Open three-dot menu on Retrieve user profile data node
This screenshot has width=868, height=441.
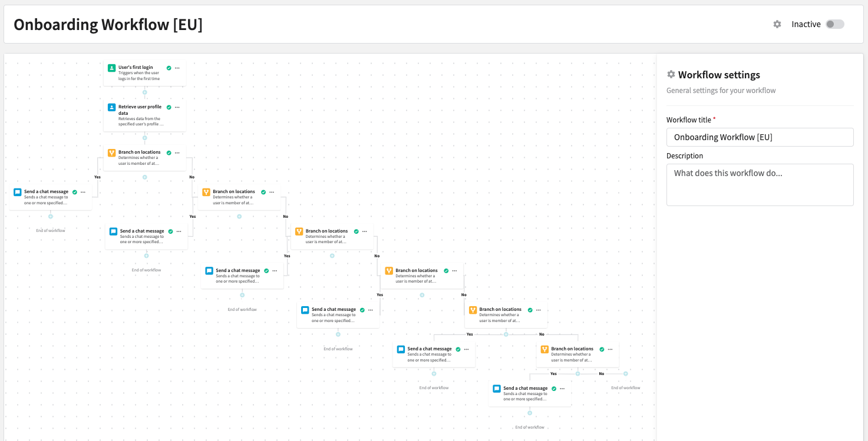[x=177, y=108]
